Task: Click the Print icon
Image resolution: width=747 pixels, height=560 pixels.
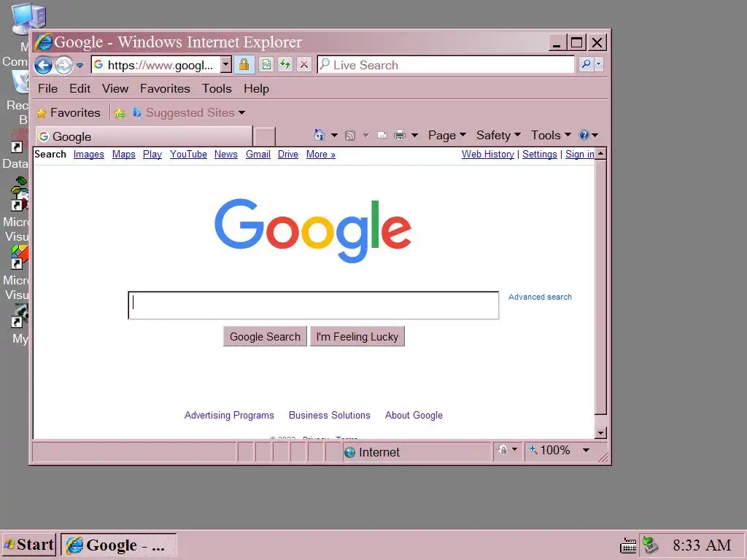Action: point(400,136)
